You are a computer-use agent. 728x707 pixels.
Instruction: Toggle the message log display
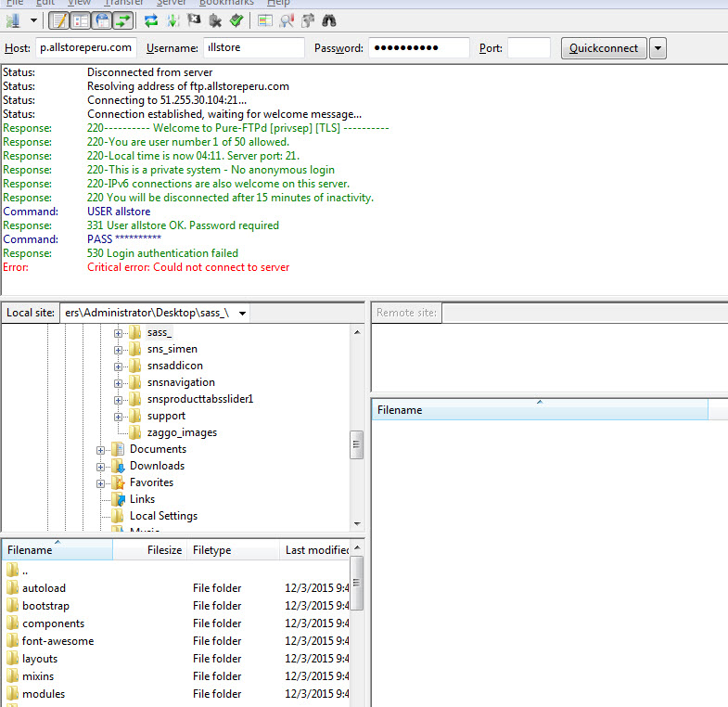click(x=58, y=19)
